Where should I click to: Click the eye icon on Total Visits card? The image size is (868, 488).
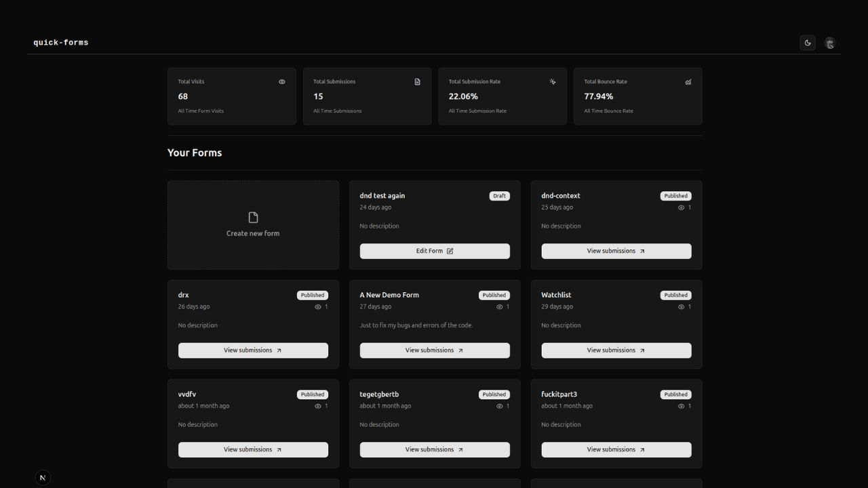coord(282,81)
